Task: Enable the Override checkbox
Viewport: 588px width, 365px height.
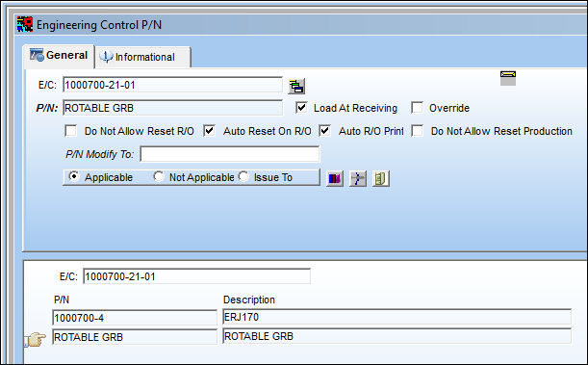Action: point(417,108)
